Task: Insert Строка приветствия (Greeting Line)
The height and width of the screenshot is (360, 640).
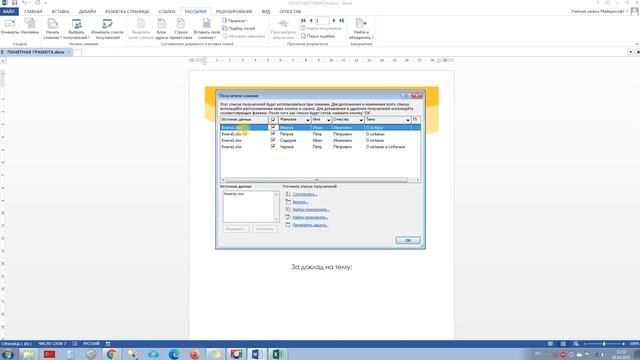Action: tap(180, 29)
